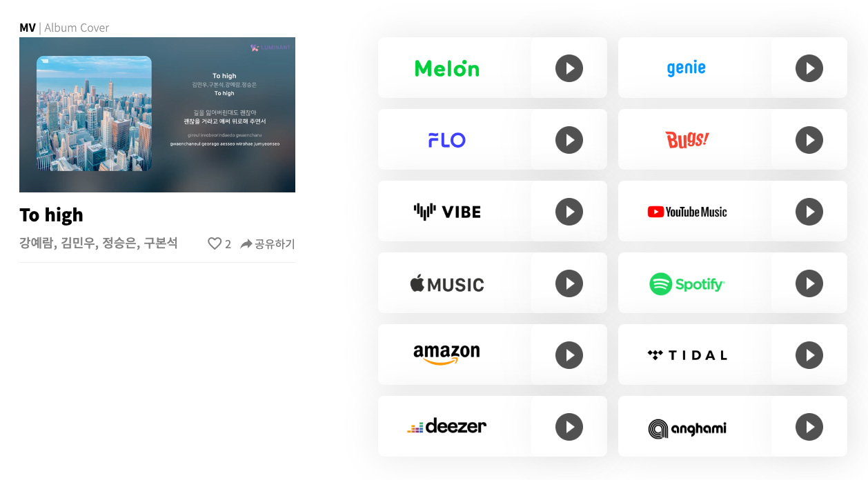Click the Amazon play button
Screen dimensions: 868x480
(x=569, y=355)
